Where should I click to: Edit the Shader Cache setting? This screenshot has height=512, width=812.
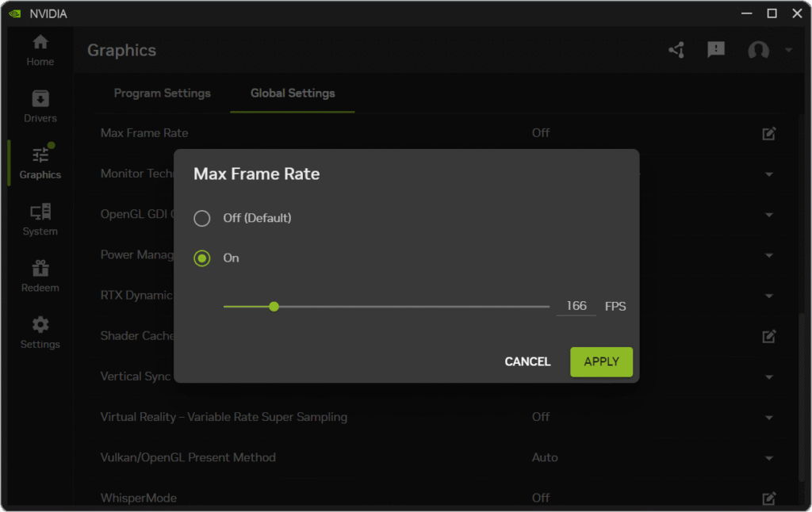[769, 336]
